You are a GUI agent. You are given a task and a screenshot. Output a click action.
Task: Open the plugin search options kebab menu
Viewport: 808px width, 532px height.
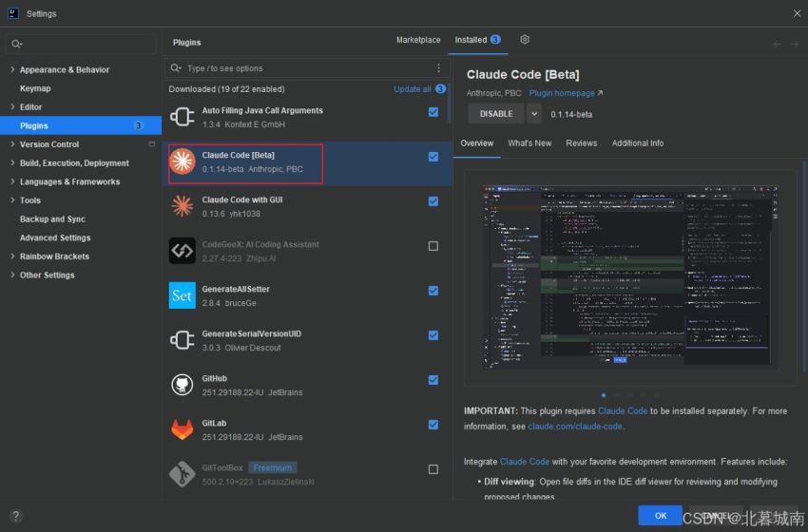tap(438, 68)
